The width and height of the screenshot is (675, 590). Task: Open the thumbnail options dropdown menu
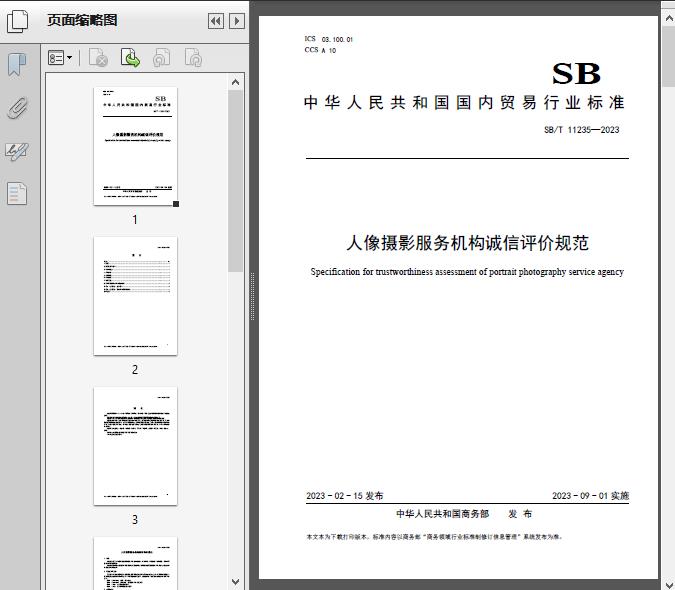[60, 58]
